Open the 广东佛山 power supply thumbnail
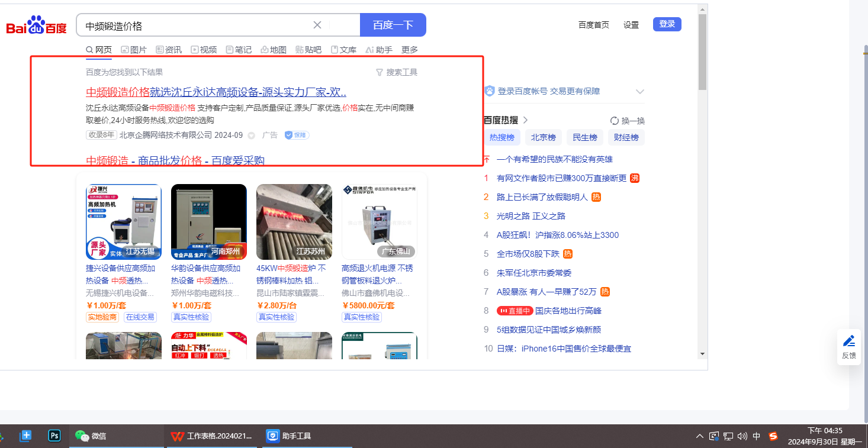Image resolution: width=868 pixels, height=448 pixels. pos(380,222)
